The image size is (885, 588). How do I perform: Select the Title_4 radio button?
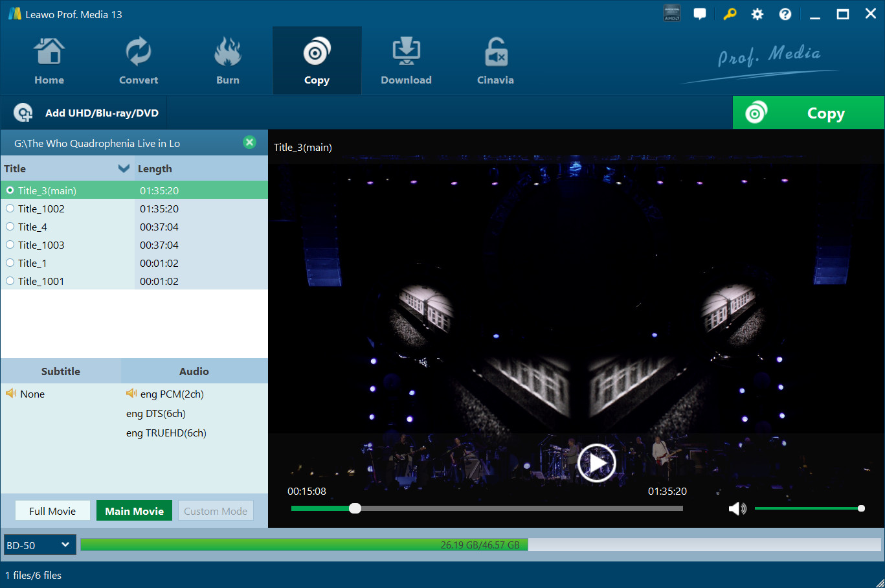coord(10,227)
